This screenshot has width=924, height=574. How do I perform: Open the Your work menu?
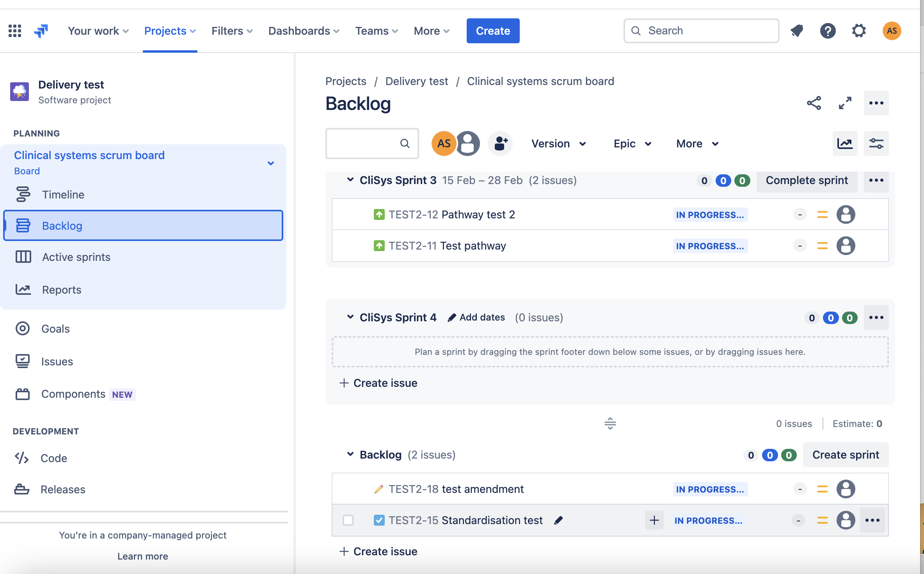98,31
